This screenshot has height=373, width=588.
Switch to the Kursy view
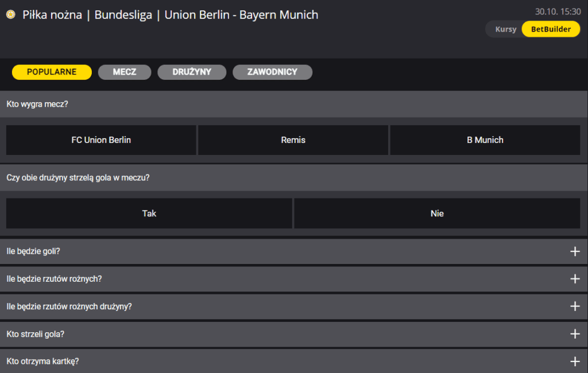pyautogui.click(x=505, y=29)
